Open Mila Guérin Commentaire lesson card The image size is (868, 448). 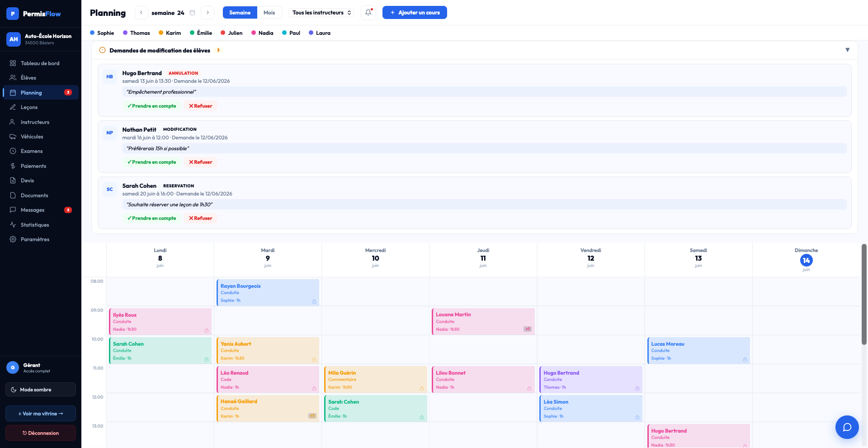(376, 380)
